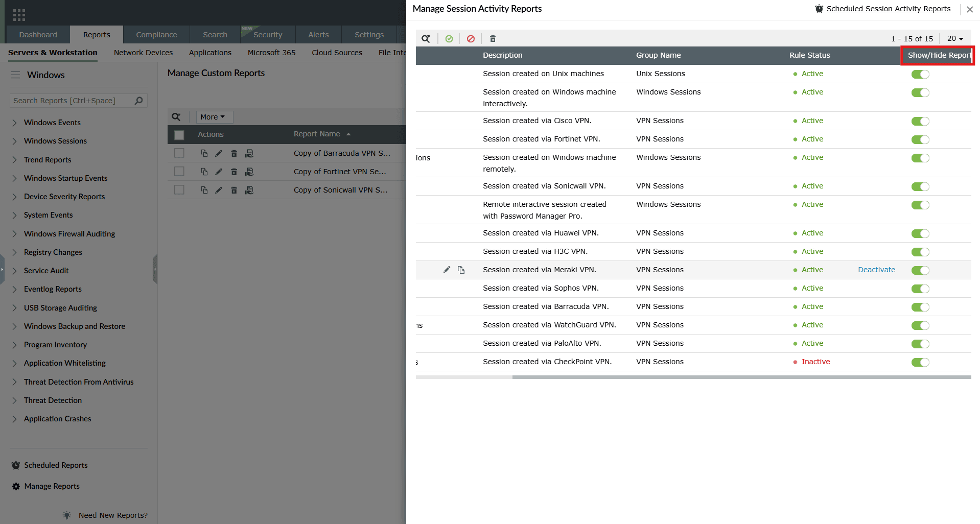Image resolution: width=980 pixels, height=524 pixels.
Task: Switch to the Dashboard tab
Action: click(38, 35)
